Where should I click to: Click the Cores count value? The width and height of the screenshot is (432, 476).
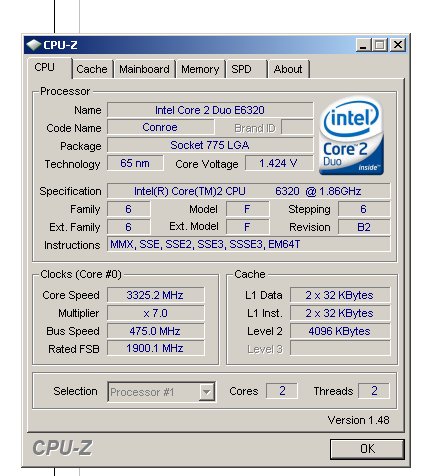(x=282, y=391)
